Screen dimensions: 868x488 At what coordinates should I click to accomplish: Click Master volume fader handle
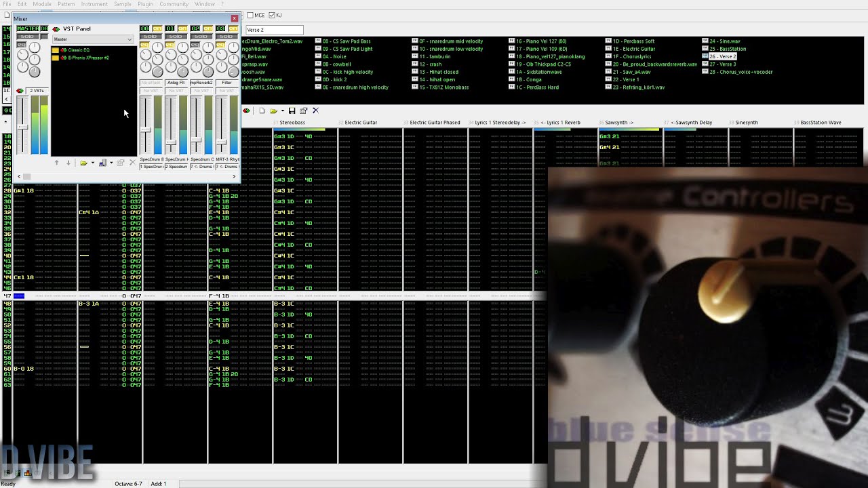(x=22, y=127)
